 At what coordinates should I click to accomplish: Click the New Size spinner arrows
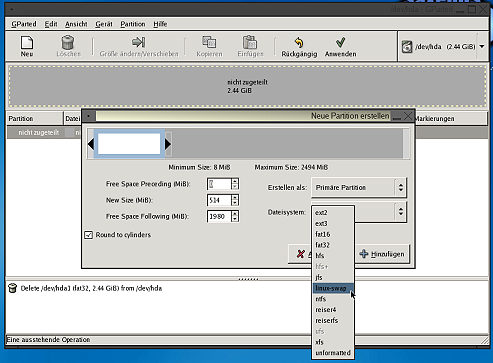(235, 200)
